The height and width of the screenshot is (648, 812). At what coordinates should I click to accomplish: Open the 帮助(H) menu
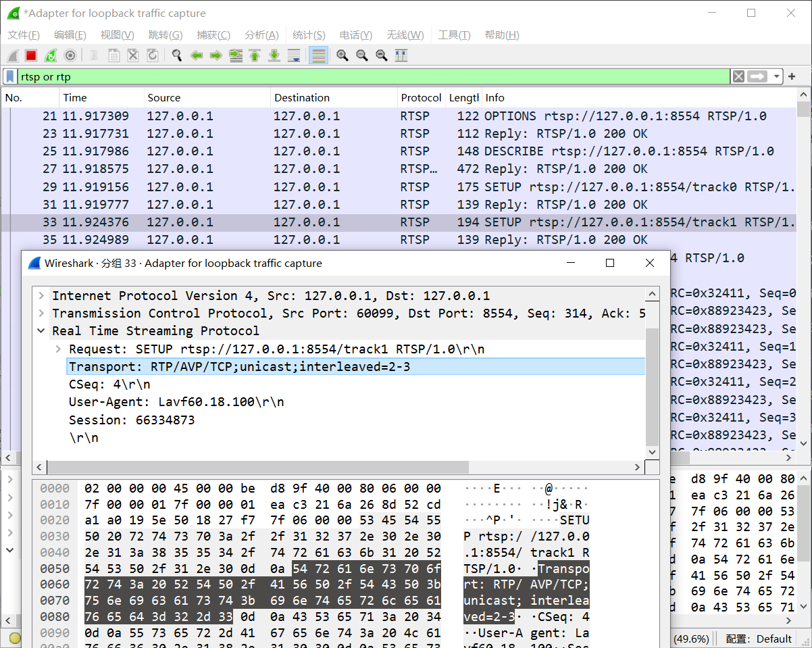point(502,35)
